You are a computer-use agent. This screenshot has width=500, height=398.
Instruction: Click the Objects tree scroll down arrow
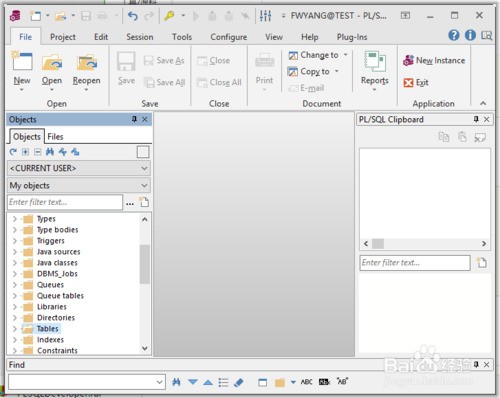(x=145, y=348)
